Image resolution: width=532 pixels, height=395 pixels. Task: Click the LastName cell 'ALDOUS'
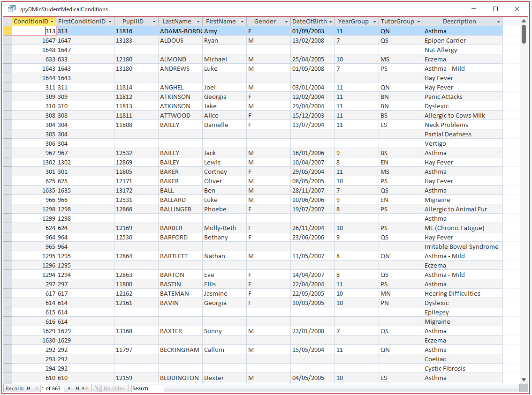[x=180, y=41]
